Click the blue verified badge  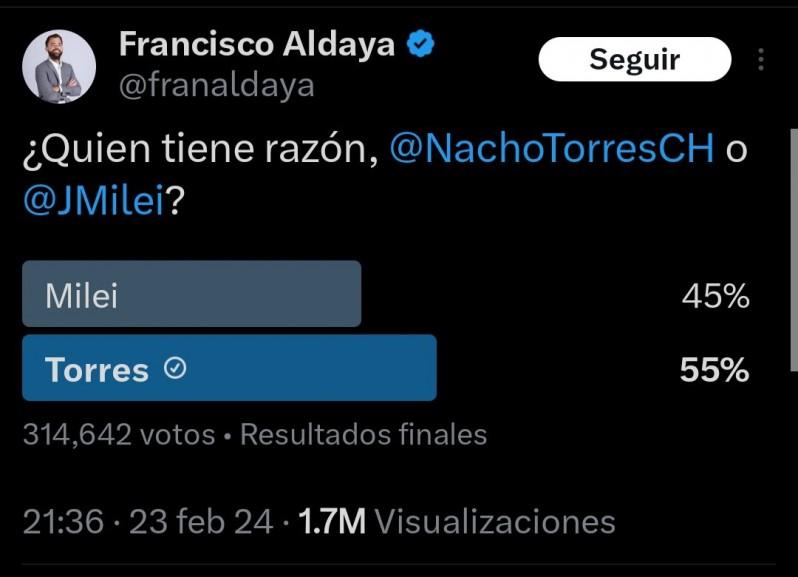pos(421,44)
